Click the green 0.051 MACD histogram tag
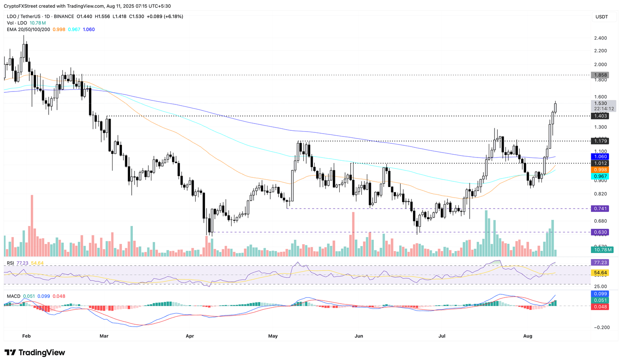Viewport: 622px width, 364px height. pyautogui.click(x=600, y=300)
